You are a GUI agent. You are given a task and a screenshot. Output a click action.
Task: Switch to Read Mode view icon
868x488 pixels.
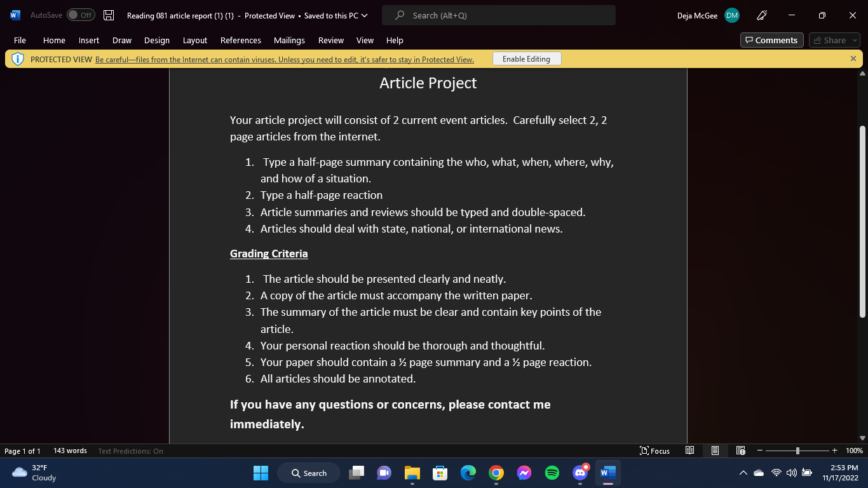point(689,451)
